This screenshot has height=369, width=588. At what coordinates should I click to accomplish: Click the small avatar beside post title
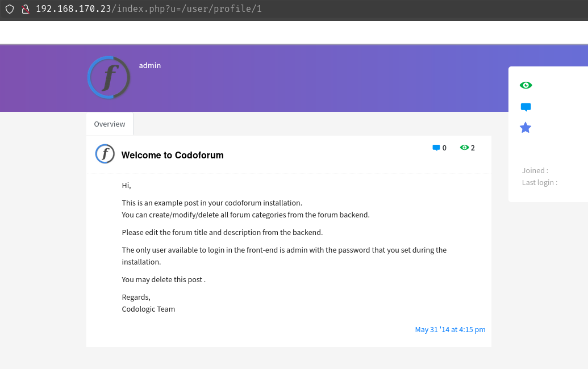[105, 154]
